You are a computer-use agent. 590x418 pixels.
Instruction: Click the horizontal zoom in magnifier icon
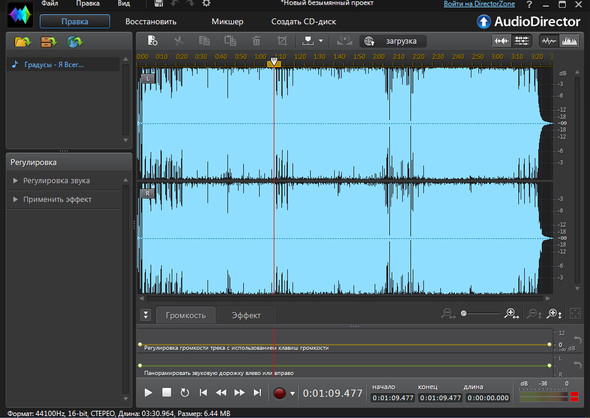tap(511, 313)
